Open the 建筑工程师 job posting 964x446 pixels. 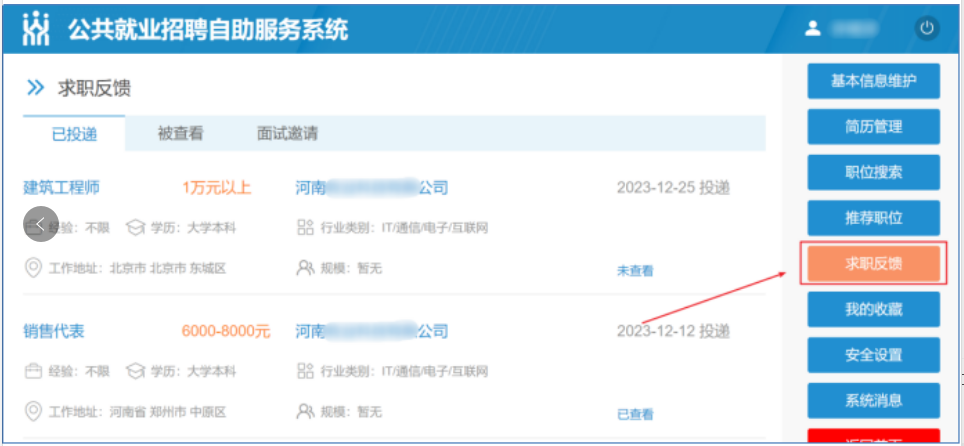61,187
